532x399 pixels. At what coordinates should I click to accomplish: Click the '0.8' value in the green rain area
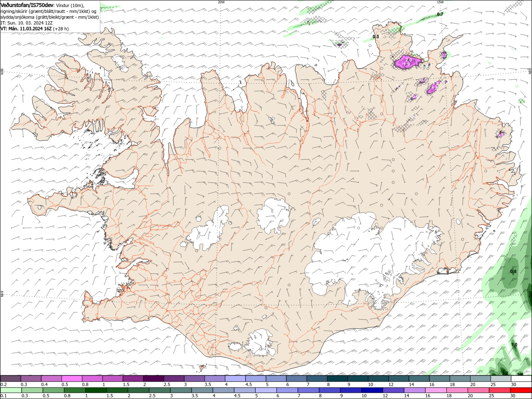coord(513,271)
